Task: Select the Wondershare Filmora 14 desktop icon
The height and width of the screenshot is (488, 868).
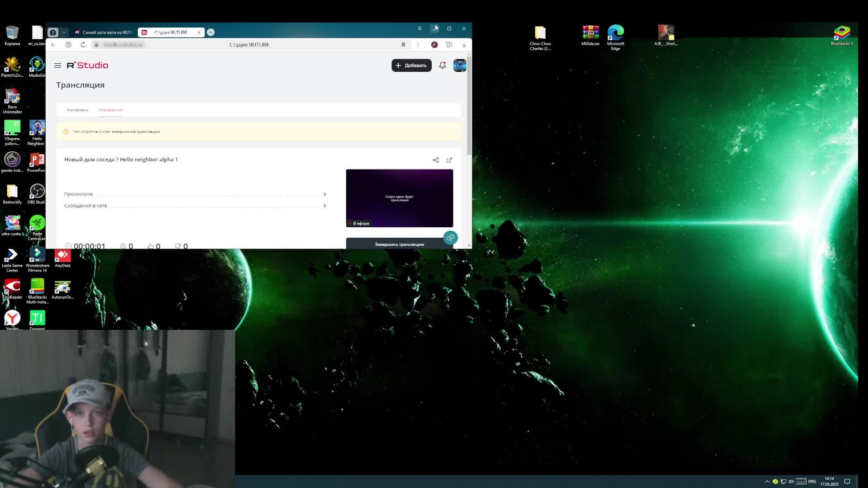Action: [x=37, y=260]
